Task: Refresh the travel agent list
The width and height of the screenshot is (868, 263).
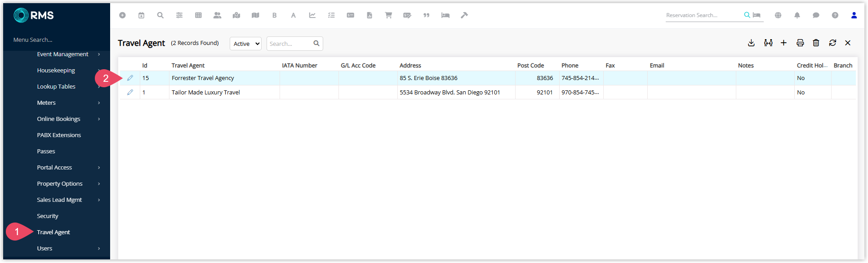Action: [832, 43]
